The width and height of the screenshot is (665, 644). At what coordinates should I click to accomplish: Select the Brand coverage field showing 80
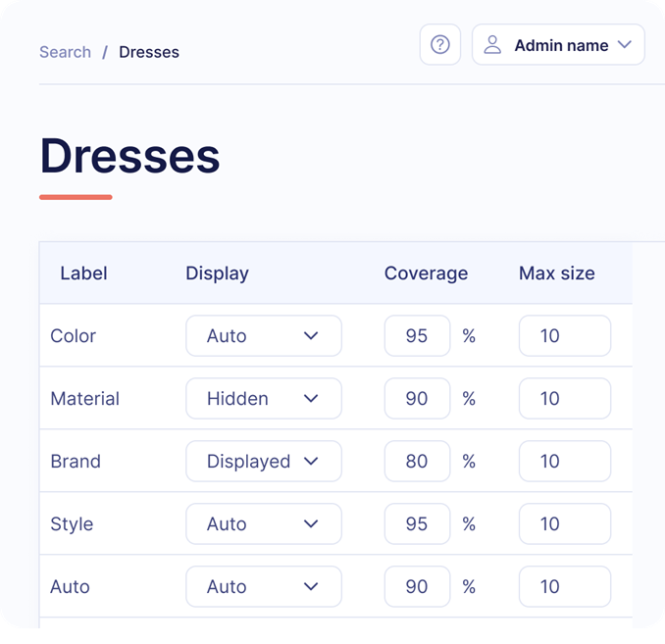point(417,462)
